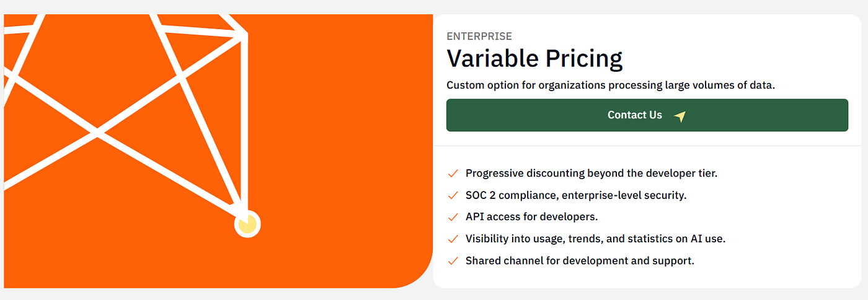Click the checkmark beside SOC 2 compliance
This screenshot has width=868, height=300.
pyautogui.click(x=453, y=195)
